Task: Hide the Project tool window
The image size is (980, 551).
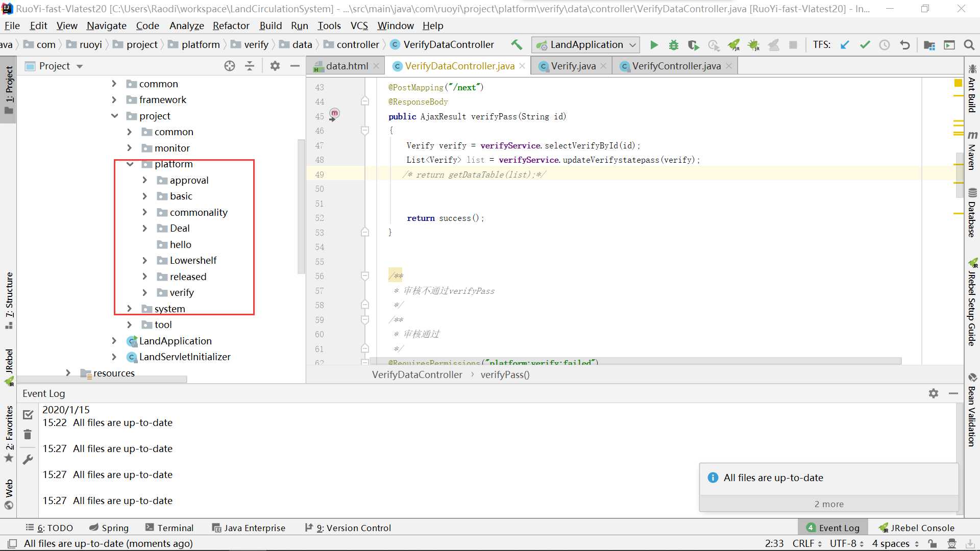Action: click(295, 66)
